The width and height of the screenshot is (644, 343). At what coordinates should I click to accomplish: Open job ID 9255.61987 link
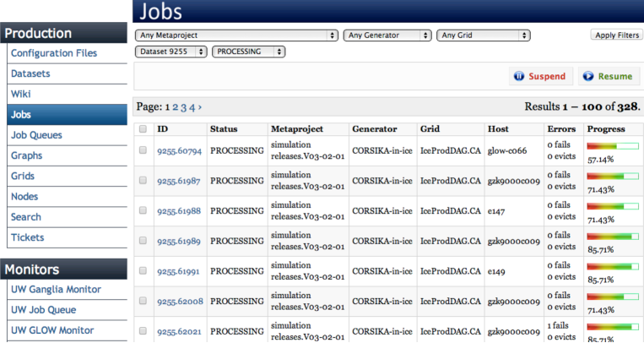(x=179, y=181)
